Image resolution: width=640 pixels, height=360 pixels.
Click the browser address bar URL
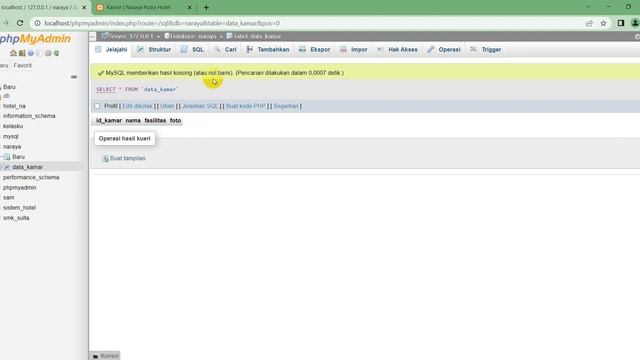coord(162,23)
